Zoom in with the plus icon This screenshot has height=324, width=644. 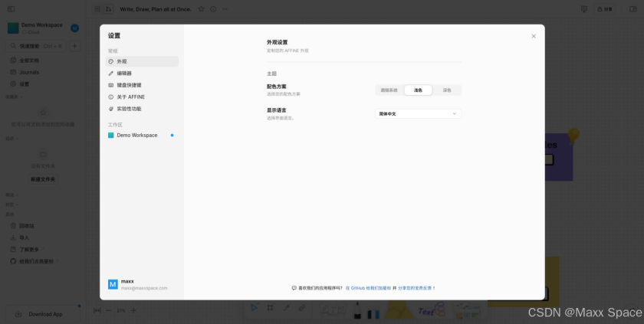pyautogui.click(x=133, y=310)
